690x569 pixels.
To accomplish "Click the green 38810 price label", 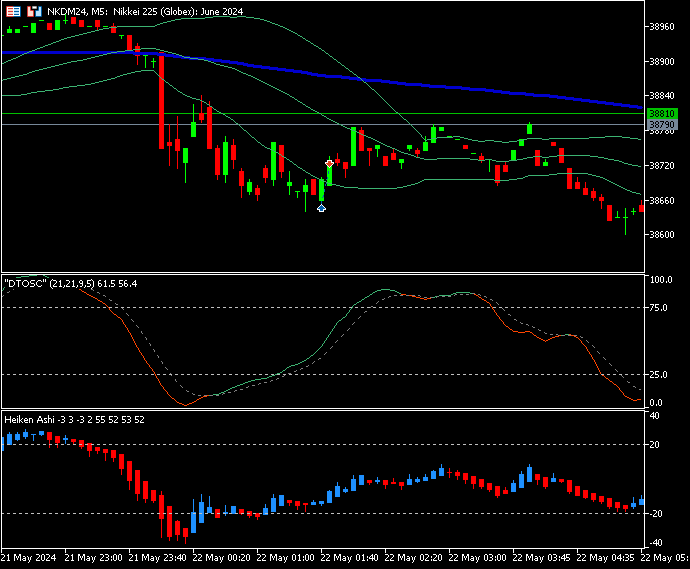I will [662, 114].
